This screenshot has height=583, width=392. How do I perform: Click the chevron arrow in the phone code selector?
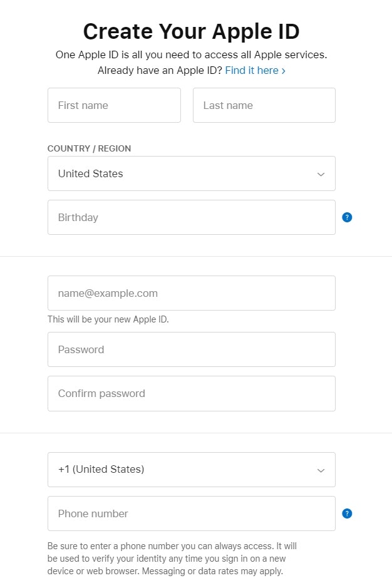[x=321, y=470]
